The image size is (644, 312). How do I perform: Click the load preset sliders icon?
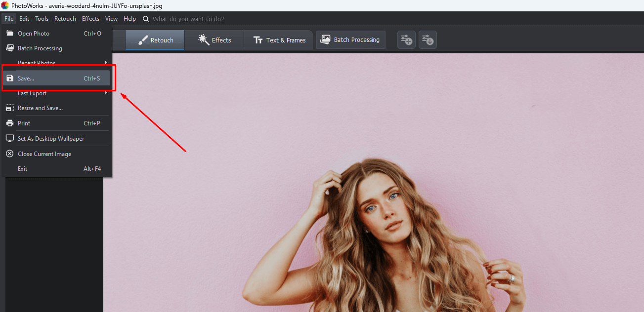click(x=428, y=40)
